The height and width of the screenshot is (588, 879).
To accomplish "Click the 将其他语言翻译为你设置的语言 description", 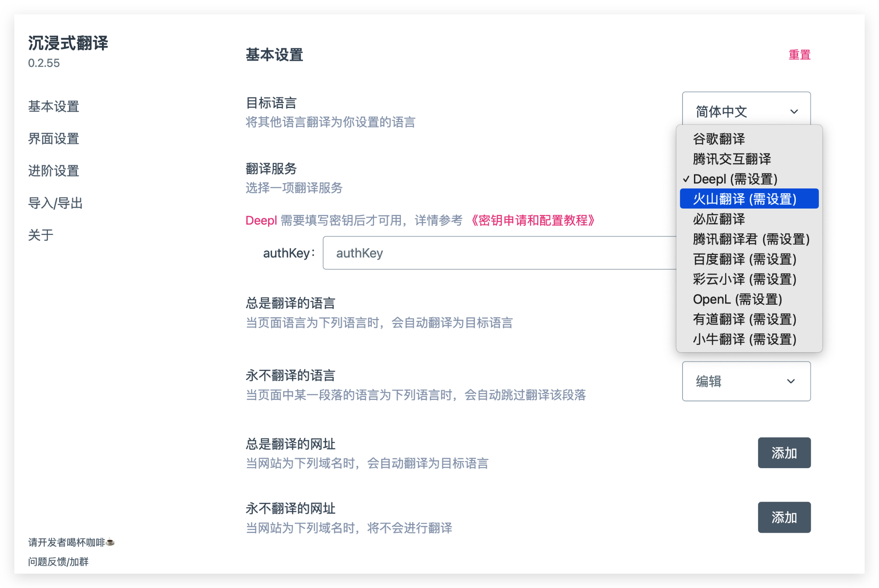I will point(331,122).
